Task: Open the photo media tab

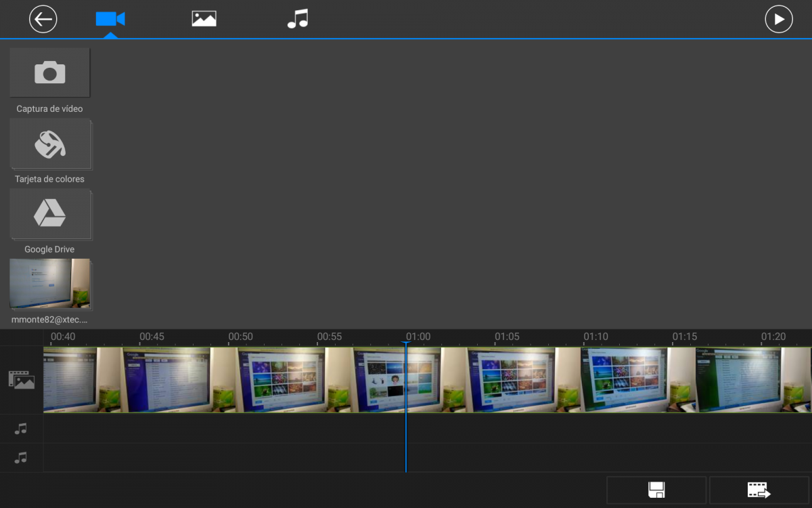Action: click(x=204, y=19)
